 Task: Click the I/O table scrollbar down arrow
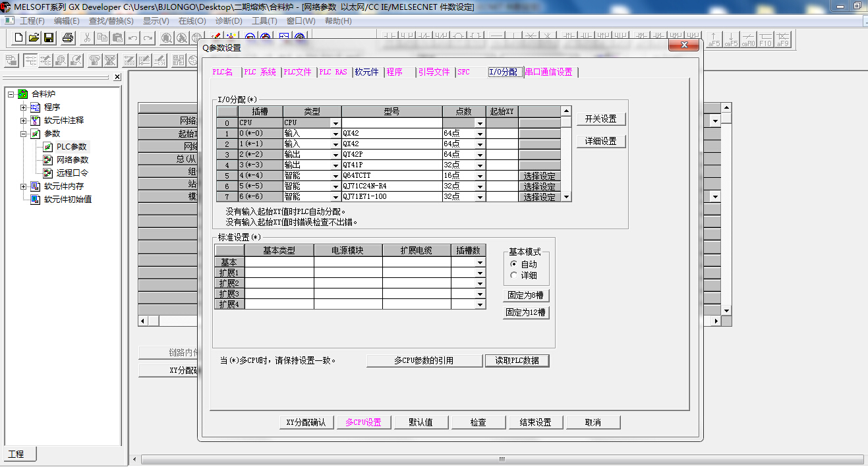[566, 196]
